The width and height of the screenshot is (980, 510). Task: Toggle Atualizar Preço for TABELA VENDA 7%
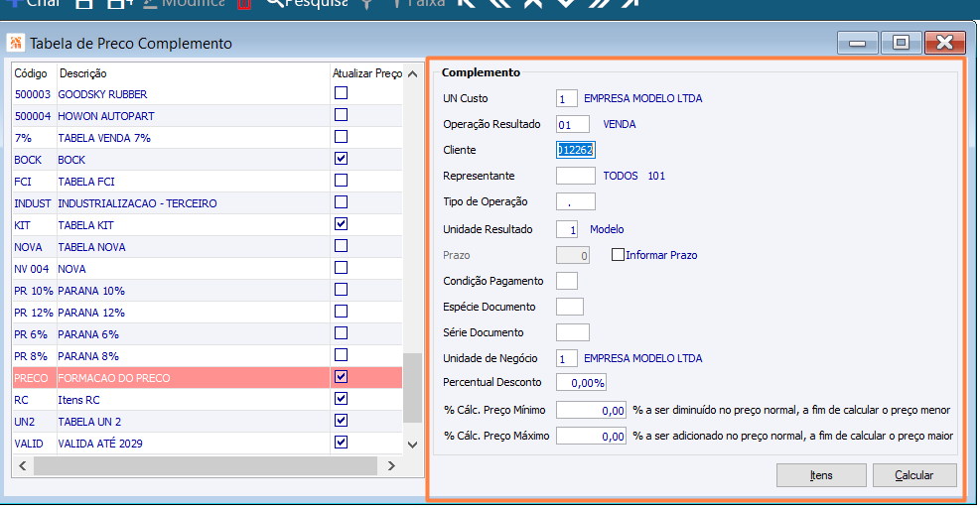(x=341, y=137)
